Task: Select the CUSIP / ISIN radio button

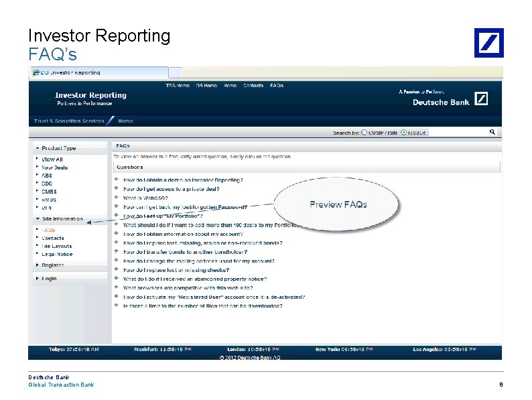Action: coord(364,132)
